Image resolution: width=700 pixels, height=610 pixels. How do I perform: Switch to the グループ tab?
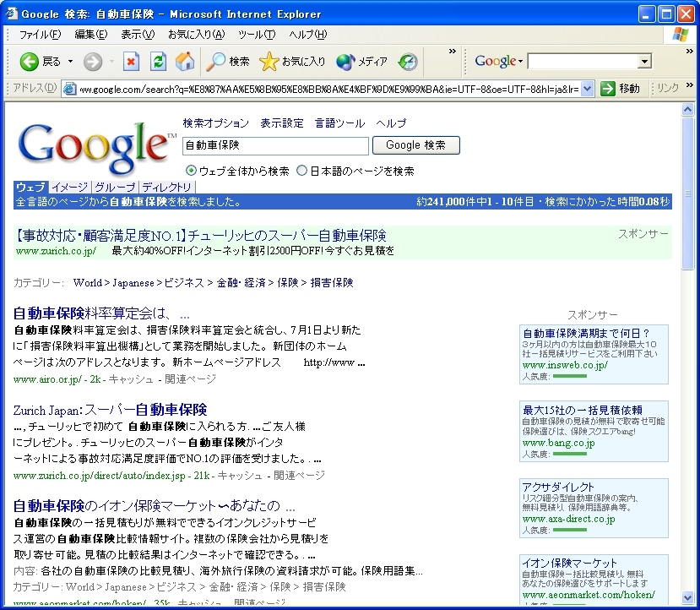115,187
